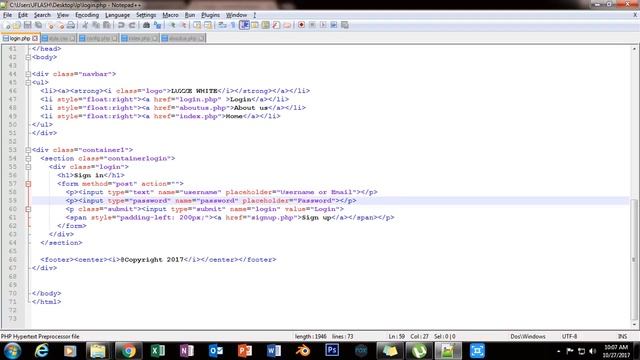640x360 pixels.
Task: Open the Replace dialog icon
Action: (x=158, y=25)
